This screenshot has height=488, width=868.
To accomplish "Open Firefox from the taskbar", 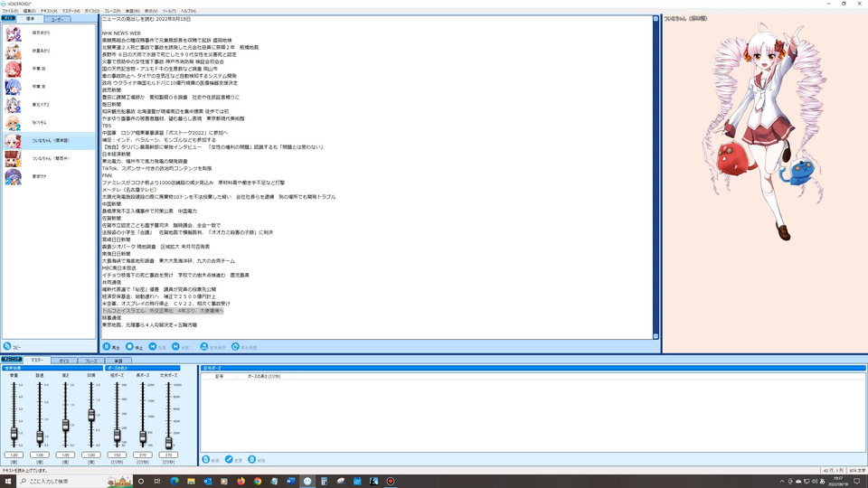I will (x=241, y=482).
